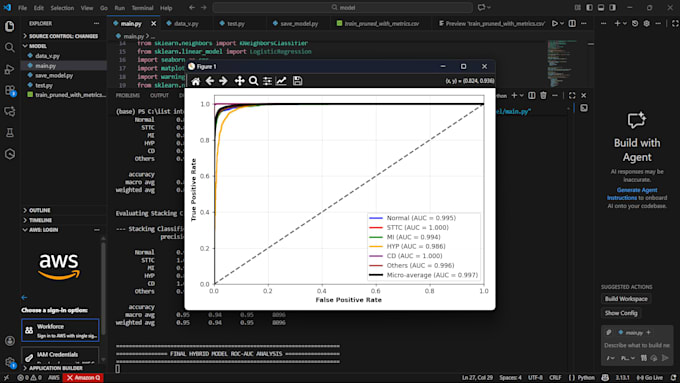Viewport: 680px width, 383px height.
Task: Switch to the Output panel tab
Action: [159, 95]
